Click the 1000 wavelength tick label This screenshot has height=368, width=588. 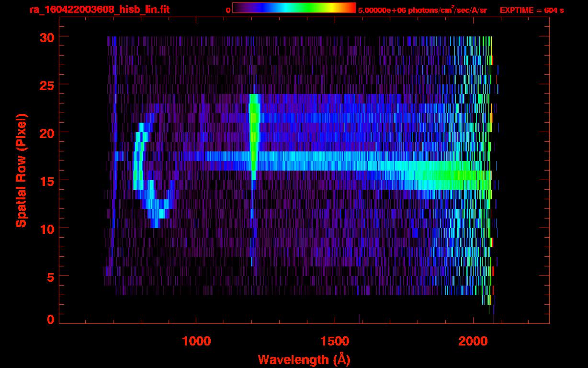pyautogui.click(x=197, y=341)
